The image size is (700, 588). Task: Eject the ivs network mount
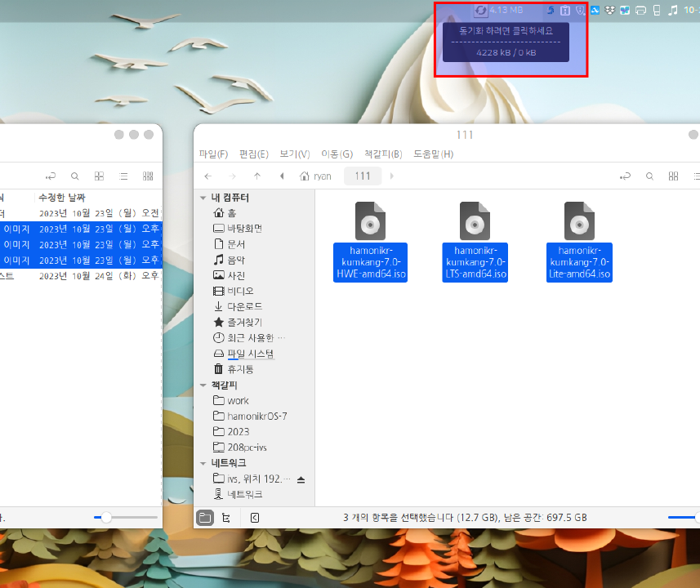click(300, 479)
